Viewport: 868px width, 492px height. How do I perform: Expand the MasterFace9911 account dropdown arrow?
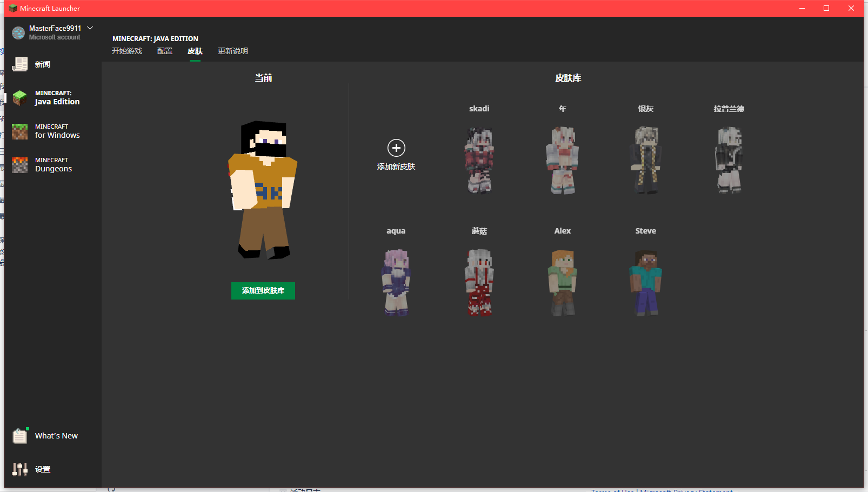tap(90, 28)
